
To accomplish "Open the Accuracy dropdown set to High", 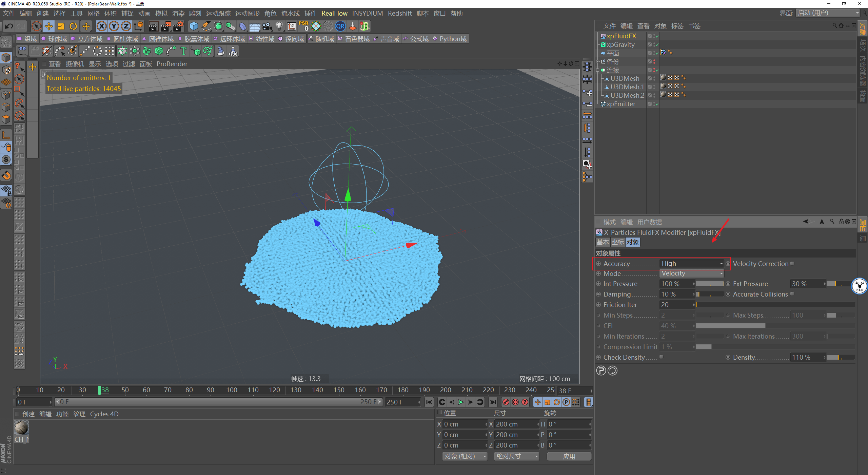I will point(692,264).
